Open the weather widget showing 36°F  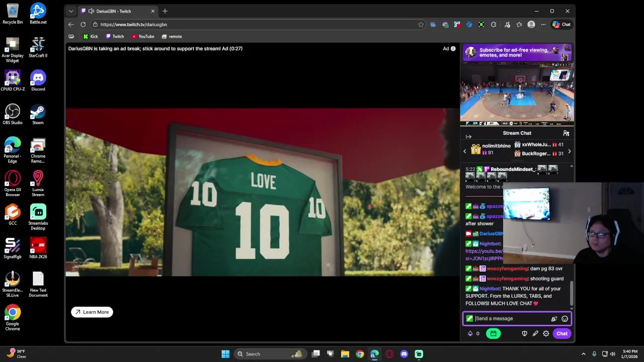pos(15,354)
